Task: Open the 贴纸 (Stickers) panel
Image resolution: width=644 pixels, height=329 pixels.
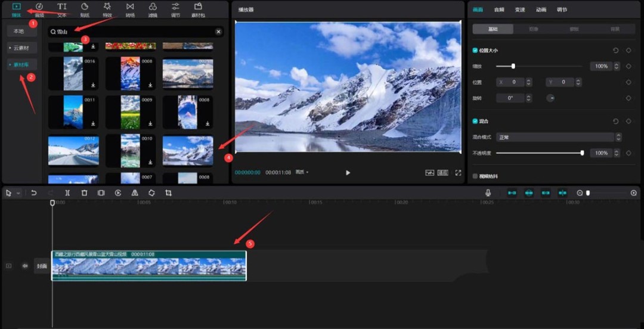Action: point(85,9)
